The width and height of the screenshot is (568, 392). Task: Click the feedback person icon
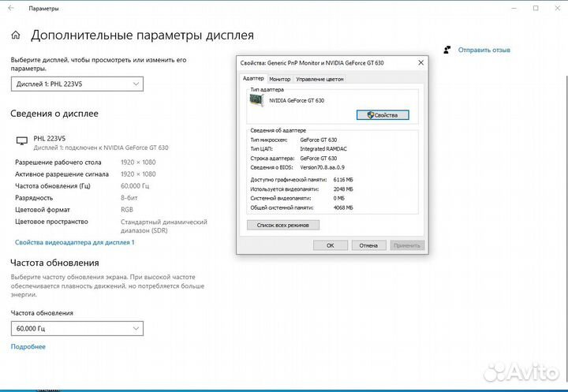pos(447,50)
